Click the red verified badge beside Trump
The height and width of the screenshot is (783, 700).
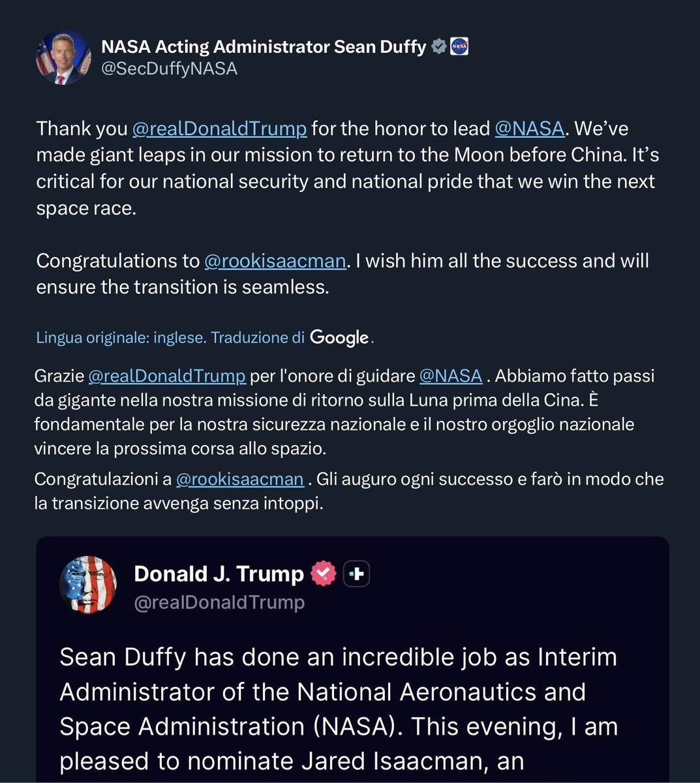click(323, 574)
